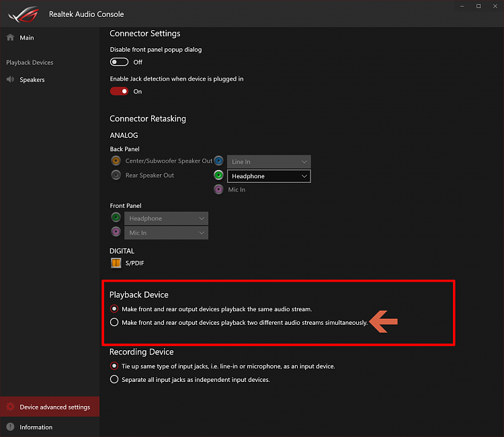Select Separate all input jacks option
This screenshot has width=504, height=437.
click(114, 379)
